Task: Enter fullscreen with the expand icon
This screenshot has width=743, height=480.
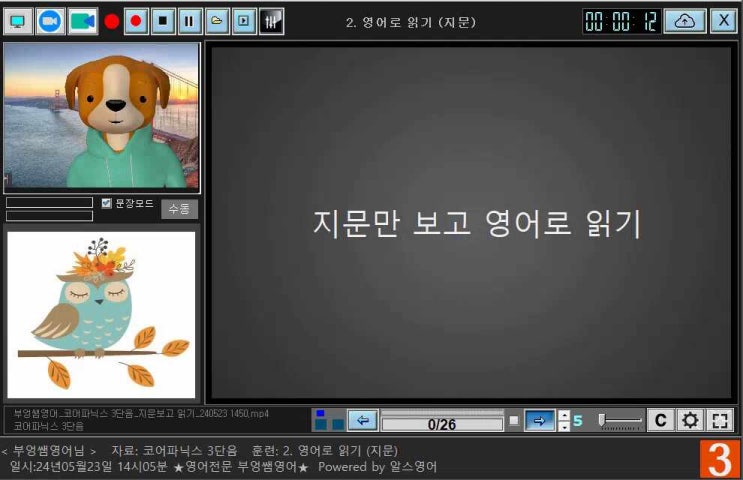Action: [x=720, y=421]
